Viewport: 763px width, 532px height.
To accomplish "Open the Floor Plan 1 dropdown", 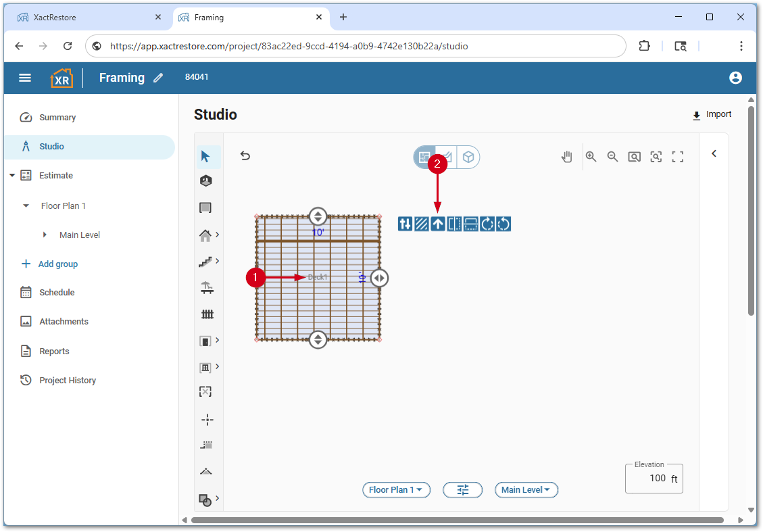I will (396, 490).
